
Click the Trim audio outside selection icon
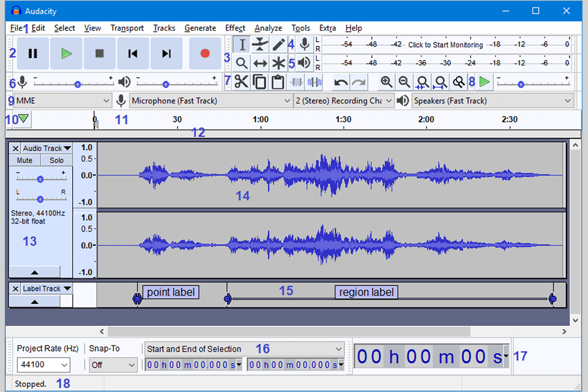click(x=296, y=82)
